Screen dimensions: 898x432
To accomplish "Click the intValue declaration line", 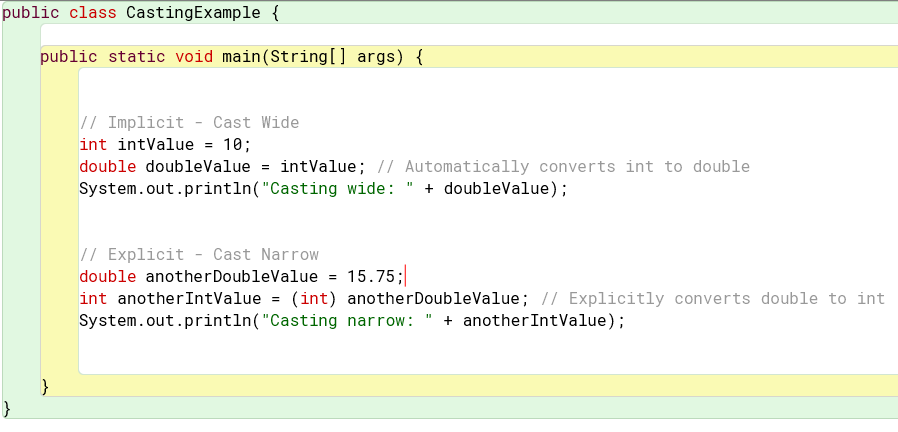I will (x=166, y=144).
